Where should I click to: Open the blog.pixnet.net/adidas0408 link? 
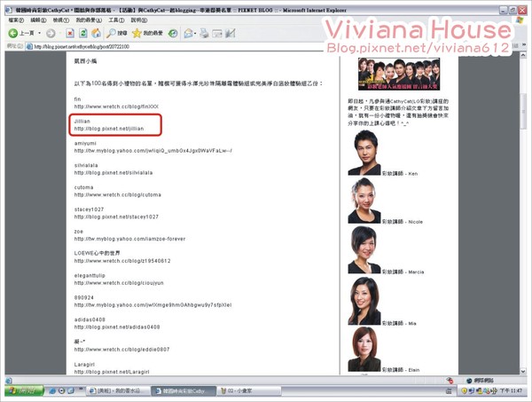[x=117, y=327]
